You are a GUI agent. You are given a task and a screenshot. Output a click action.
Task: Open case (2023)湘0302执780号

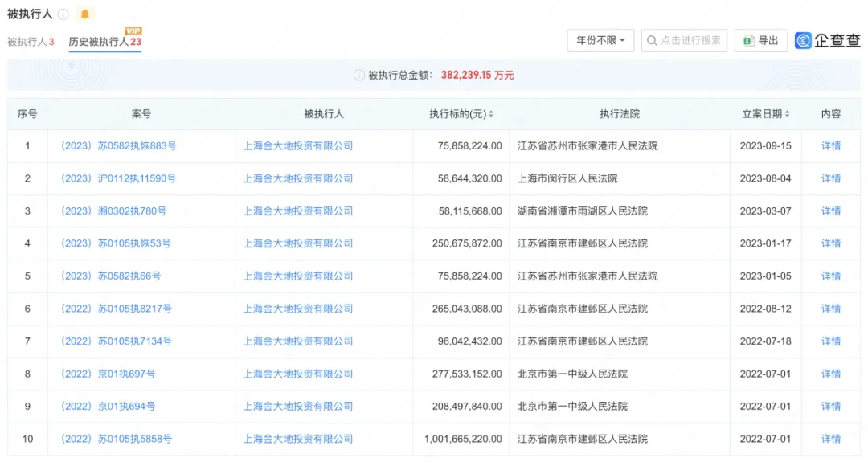pyautogui.click(x=113, y=211)
